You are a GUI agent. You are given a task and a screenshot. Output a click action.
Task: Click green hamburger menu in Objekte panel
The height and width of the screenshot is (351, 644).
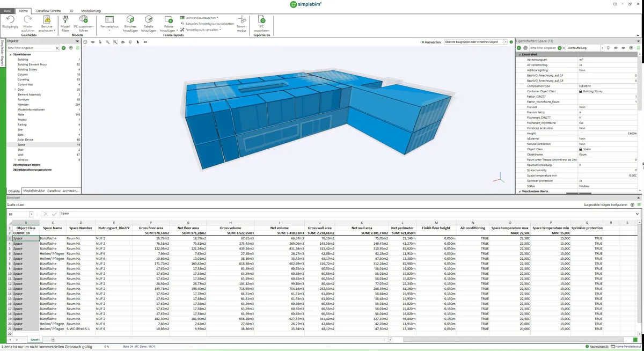[x=77, y=48]
